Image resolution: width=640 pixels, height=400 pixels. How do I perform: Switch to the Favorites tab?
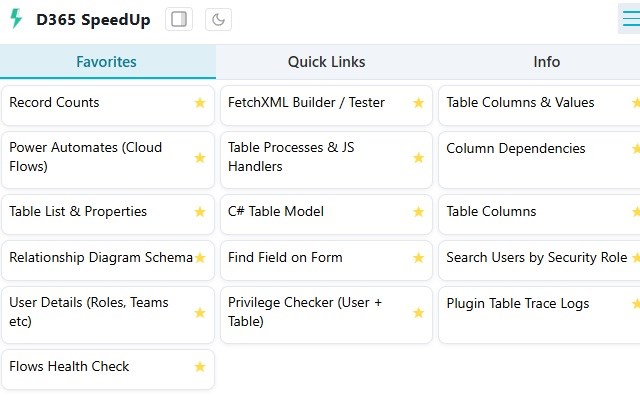[108, 62]
